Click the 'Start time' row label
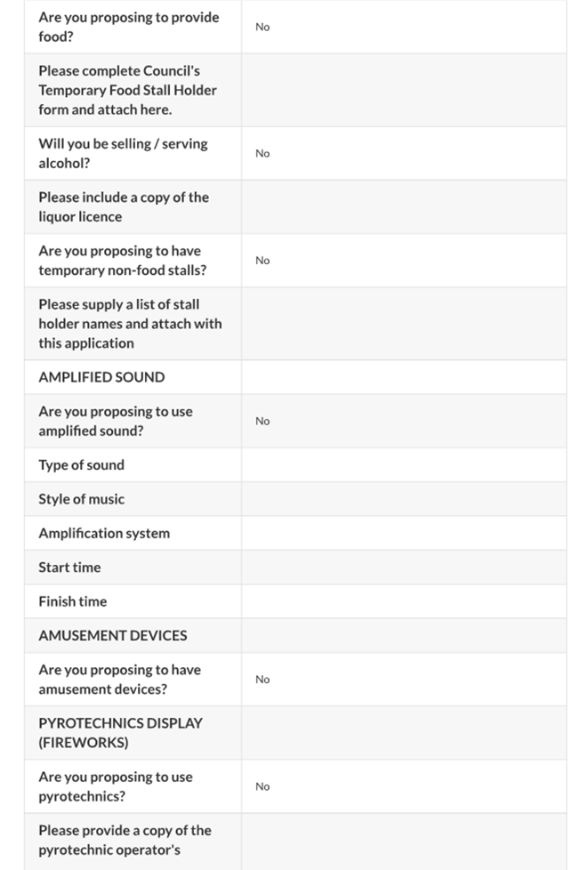The height and width of the screenshot is (870, 588). pyautogui.click(x=69, y=567)
